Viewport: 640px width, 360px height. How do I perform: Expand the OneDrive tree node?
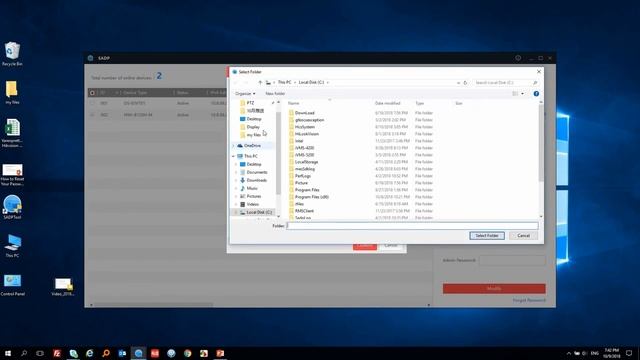tap(234, 146)
